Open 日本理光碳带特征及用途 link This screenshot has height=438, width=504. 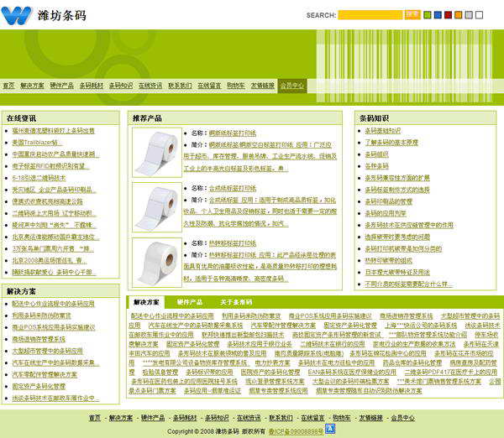(397, 273)
